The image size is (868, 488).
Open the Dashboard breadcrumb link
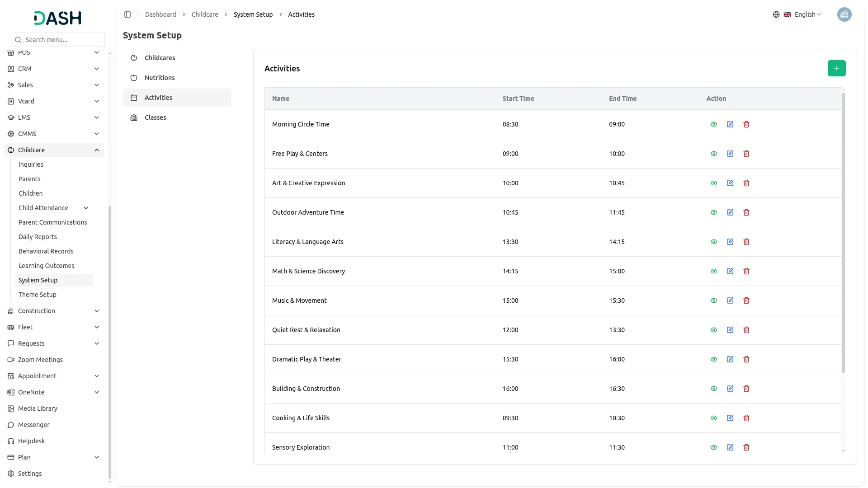(160, 14)
